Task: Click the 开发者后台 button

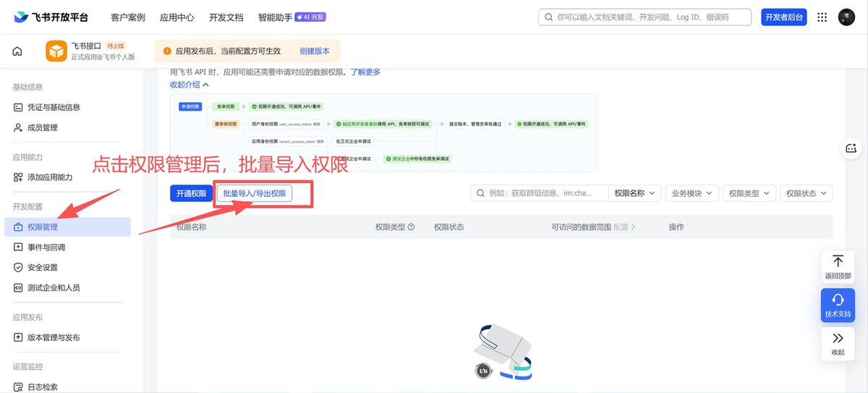Action: click(x=784, y=17)
